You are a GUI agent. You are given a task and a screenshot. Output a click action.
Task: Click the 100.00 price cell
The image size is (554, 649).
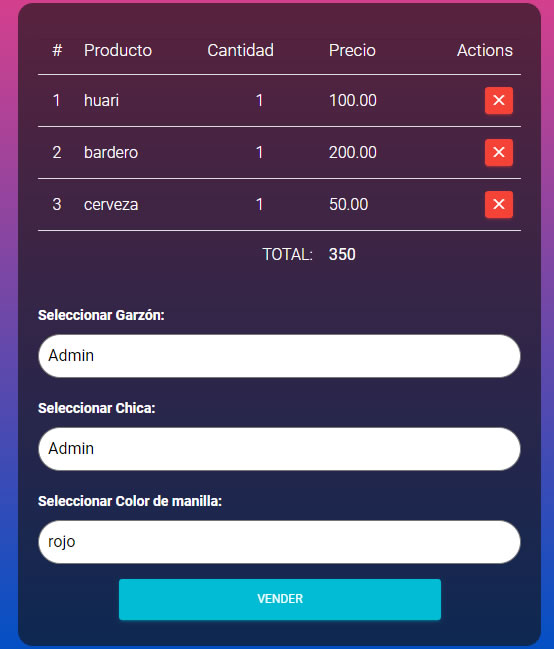tap(353, 101)
